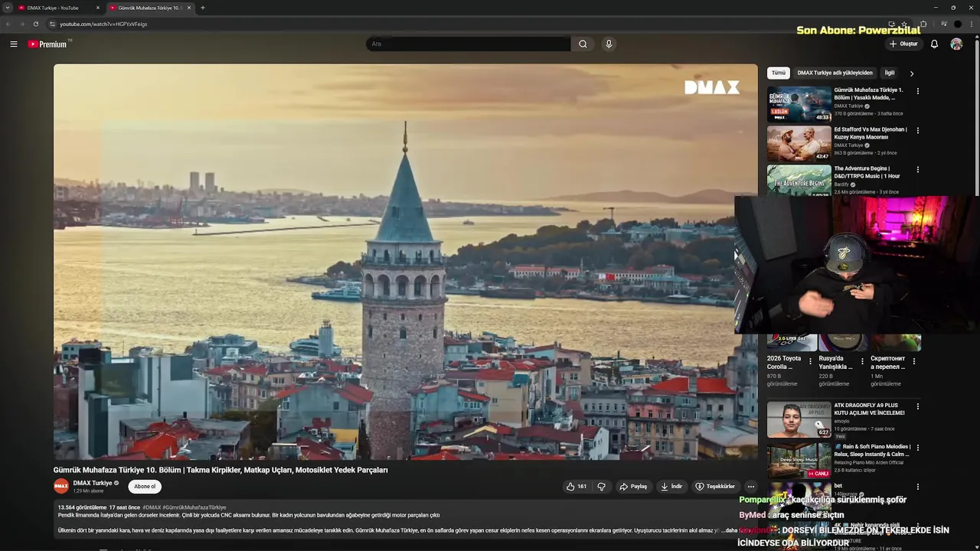Viewport: 980px width, 551px height.
Task: Open options menu for The Adventure Begins
Action: point(918,169)
